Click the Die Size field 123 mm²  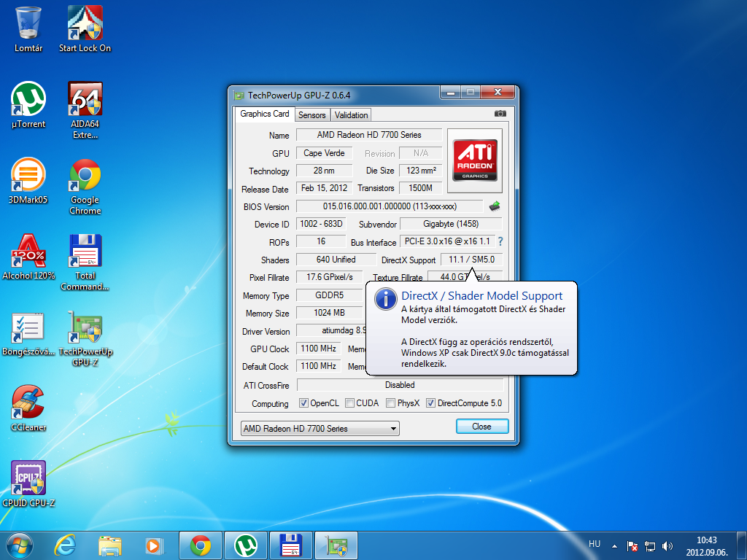(x=421, y=171)
